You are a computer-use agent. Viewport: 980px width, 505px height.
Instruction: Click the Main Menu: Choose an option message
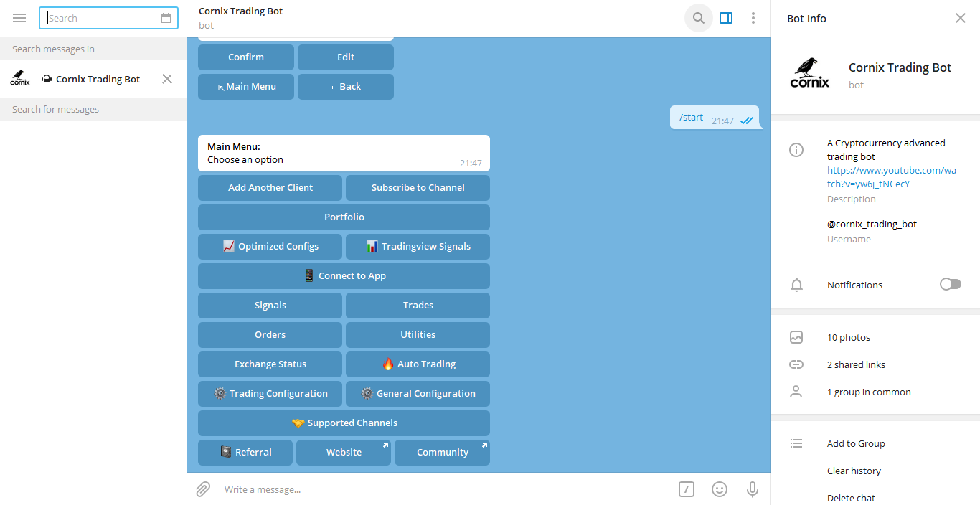(344, 153)
